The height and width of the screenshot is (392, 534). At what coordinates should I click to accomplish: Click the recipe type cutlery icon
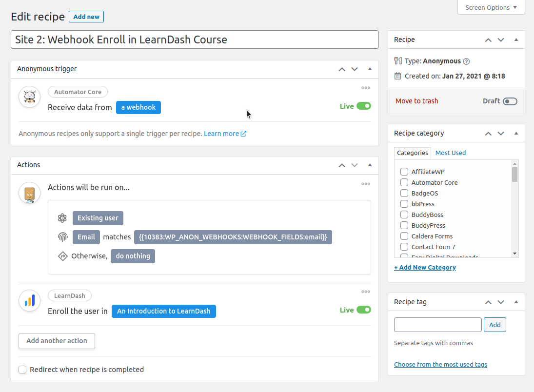(398, 61)
